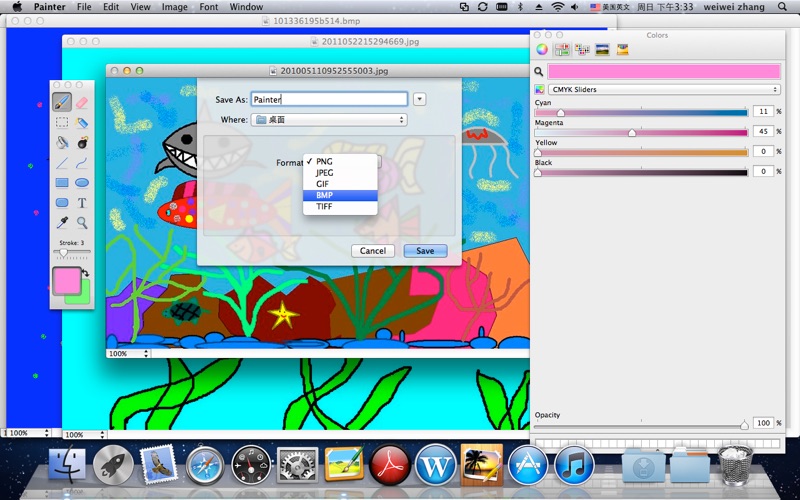Adjust the Magenta slider handle
Screen dimensions: 800x500
[x=632, y=133]
